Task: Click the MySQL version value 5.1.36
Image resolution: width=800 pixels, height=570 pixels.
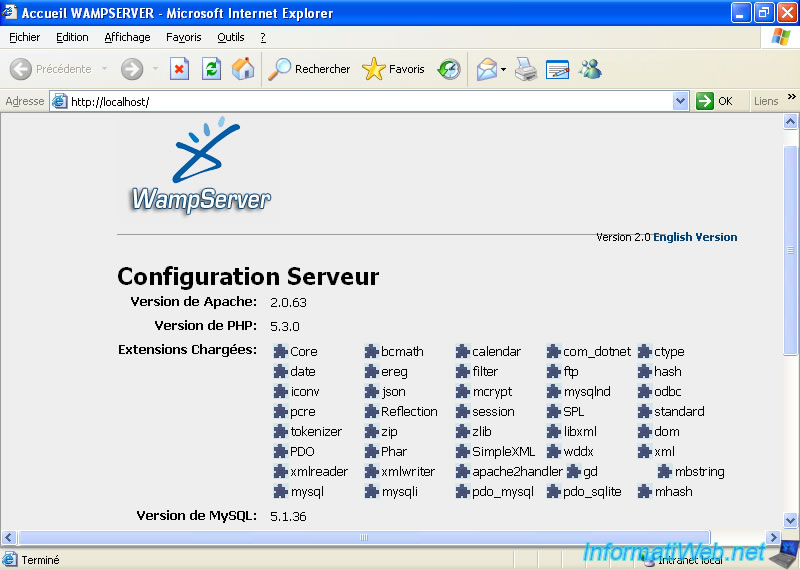Action: pyautogui.click(x=288, y=516)
